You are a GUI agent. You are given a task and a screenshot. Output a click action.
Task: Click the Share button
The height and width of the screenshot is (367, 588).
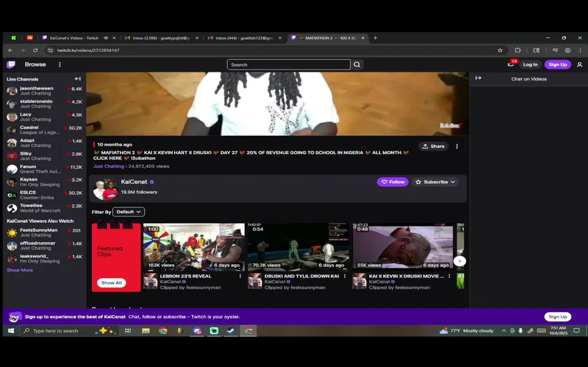(433, 146)
